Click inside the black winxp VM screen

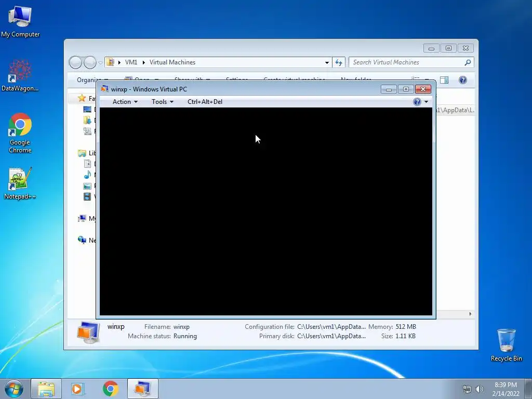266,211
